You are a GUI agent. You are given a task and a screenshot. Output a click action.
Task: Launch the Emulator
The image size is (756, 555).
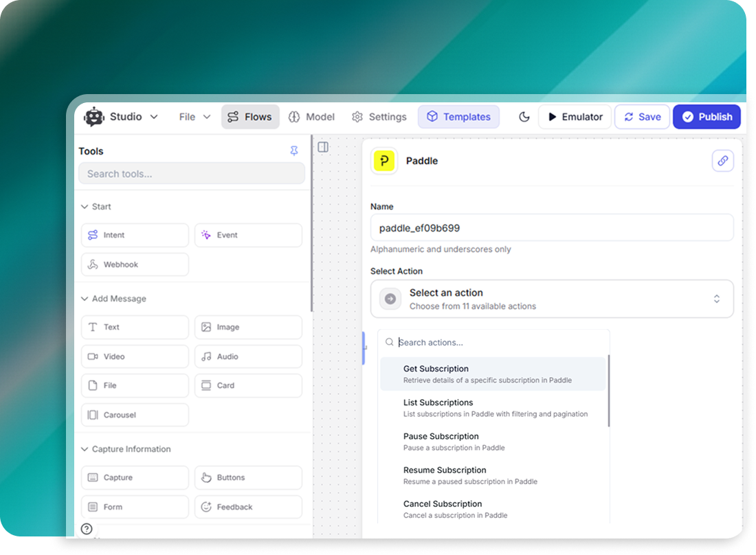click(x=575, y=117)
